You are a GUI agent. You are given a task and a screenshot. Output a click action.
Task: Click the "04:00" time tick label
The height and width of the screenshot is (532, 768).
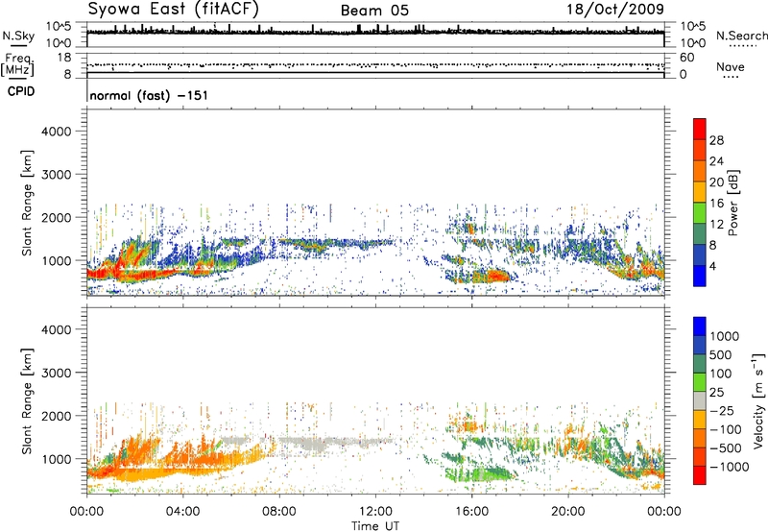[182, 512]
